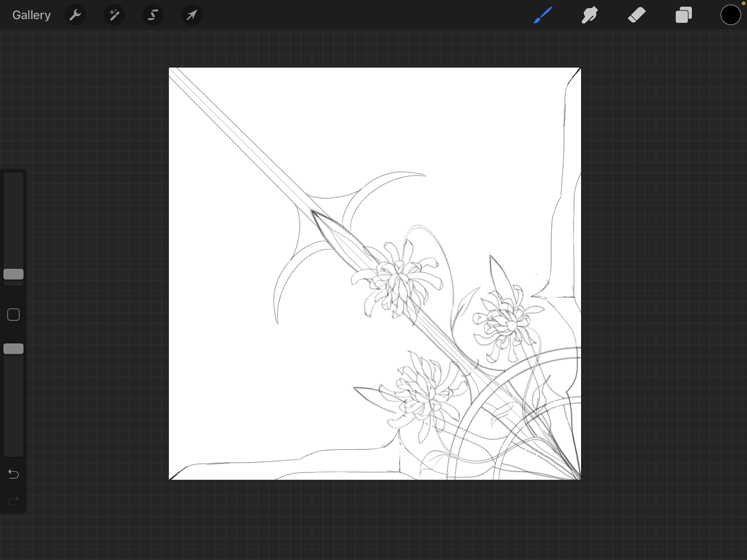The width and height of the screenshot is (747, 560).
Task: Tap the Modify square button on sidebar
Action: tap(13, 315)
